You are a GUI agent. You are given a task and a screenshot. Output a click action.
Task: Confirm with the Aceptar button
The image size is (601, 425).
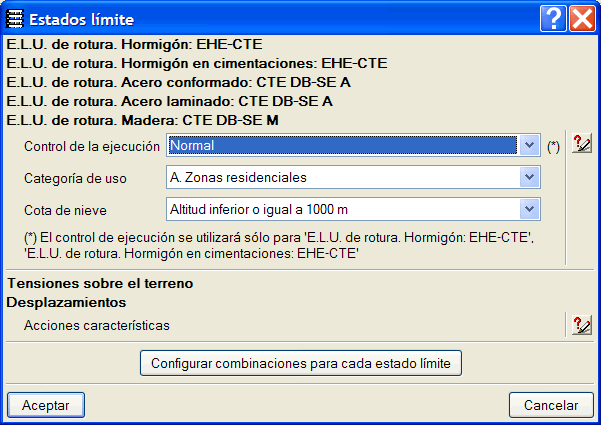click(46, 405)
